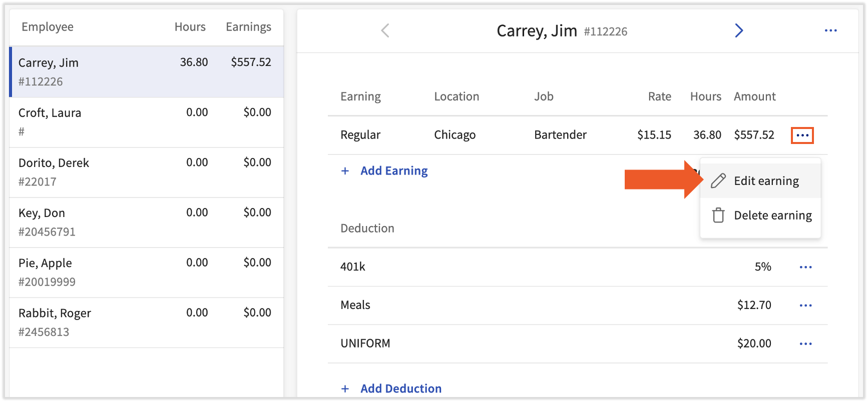Click the Add Deduction link

[401, 389]
